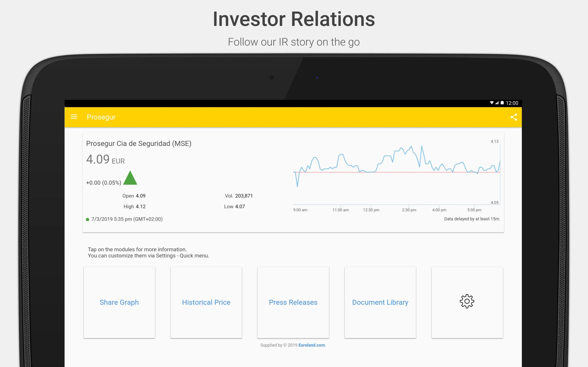Tap the 12:00 clock in status bar
The width and height of the screenshot is (588, 367).
[x=512, y=103]
